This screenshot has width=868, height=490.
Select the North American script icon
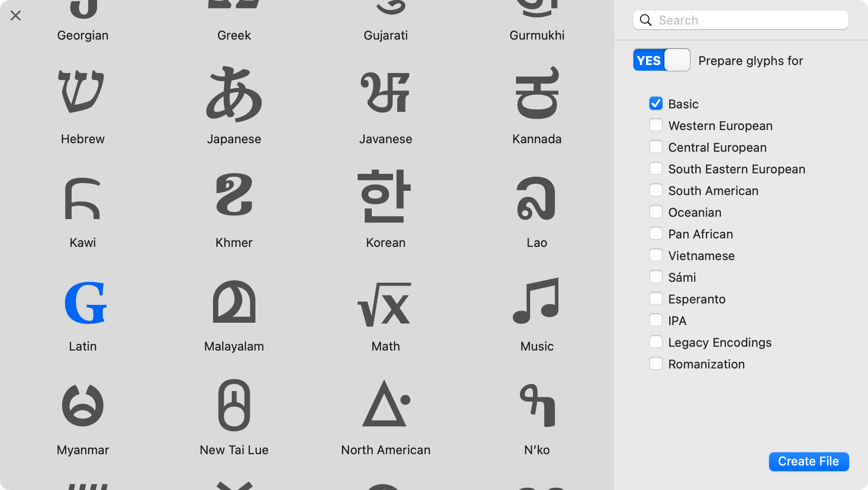(386, 403)
